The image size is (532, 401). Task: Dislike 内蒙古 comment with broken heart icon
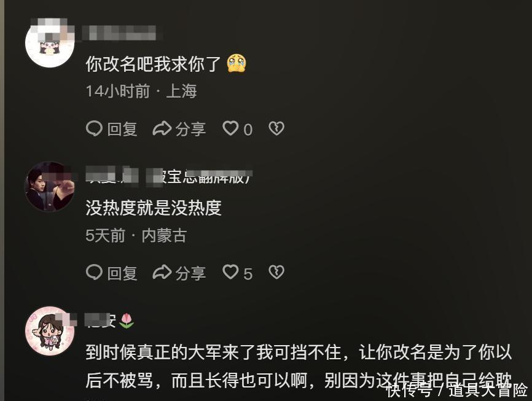pyautogui.click(x=276, y=273)
